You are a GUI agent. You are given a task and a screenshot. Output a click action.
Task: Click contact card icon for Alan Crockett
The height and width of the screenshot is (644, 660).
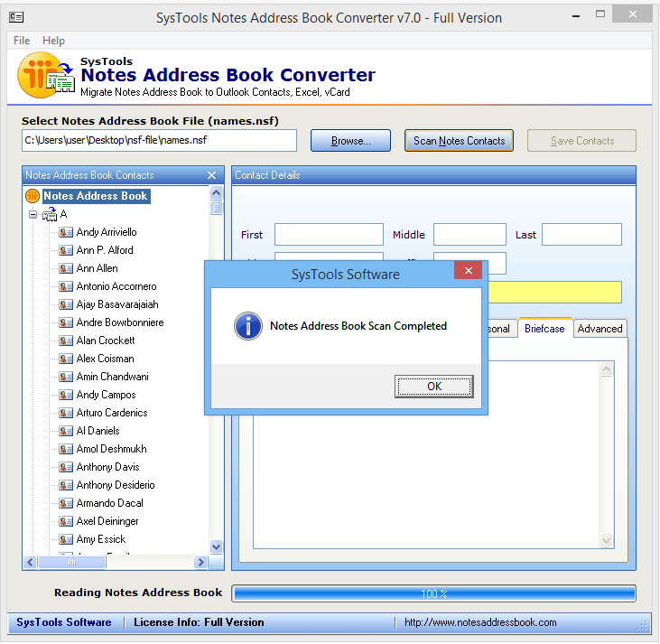pyautogui.click(x=66, y=341)
